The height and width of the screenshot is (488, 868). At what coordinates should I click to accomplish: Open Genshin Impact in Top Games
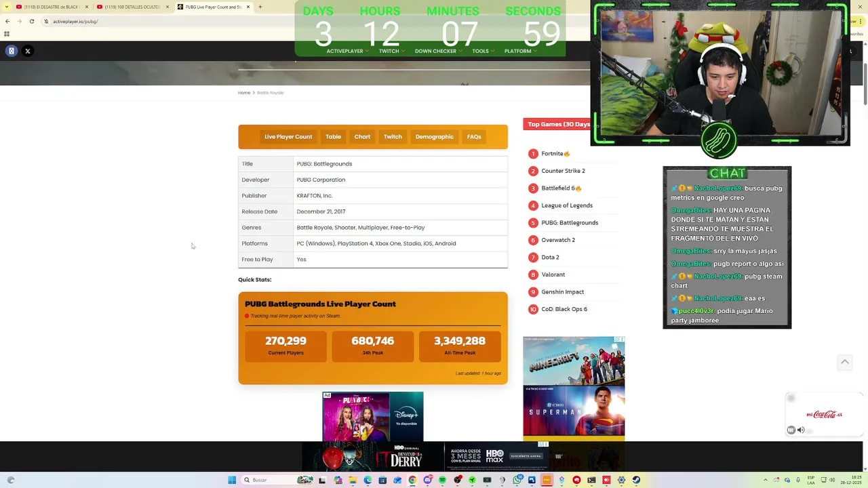pyautogui.click(x=562, y=291)
